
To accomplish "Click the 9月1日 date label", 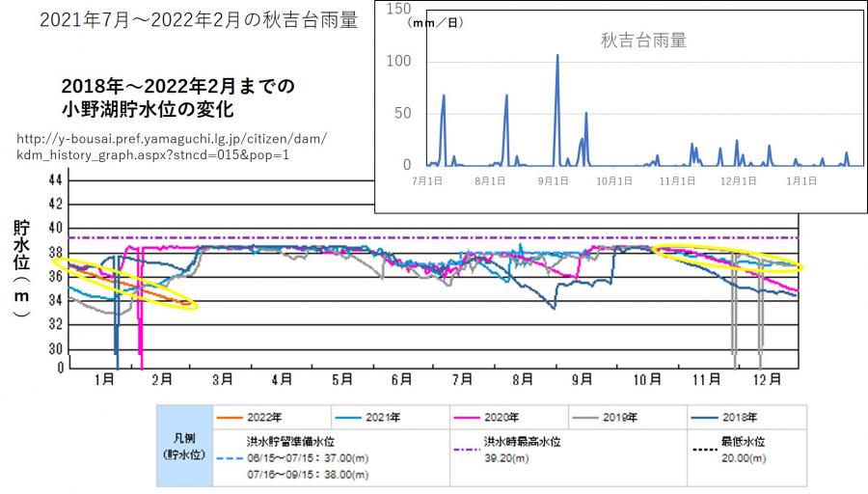I will coord(553,181).
